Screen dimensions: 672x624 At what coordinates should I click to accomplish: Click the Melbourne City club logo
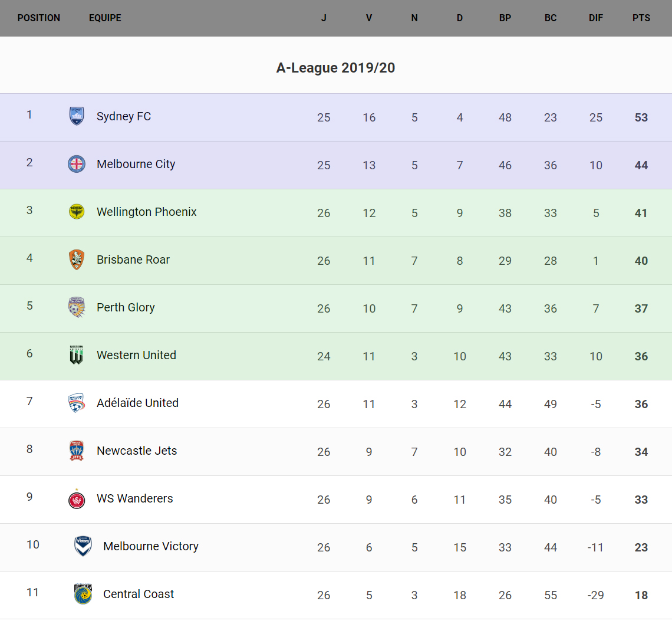77,164
